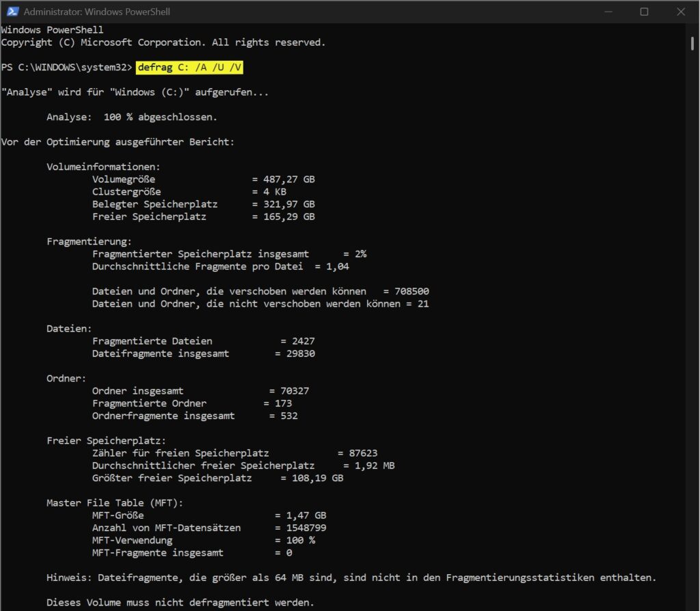700x611 pixels.
Task: Click the Fragmentierte Dateien value '2427'
Action: tap(303, 341)
